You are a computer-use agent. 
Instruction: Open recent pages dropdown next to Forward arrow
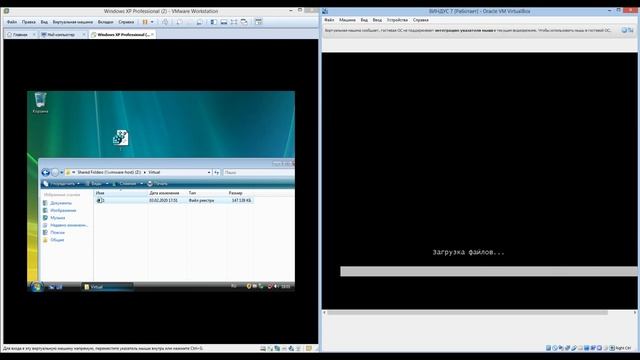click(62, 173)
